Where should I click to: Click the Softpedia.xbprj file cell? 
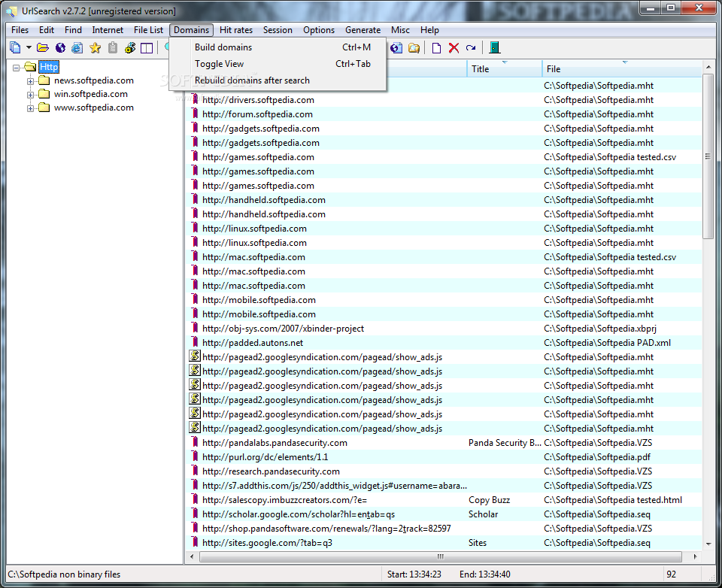point(600,328)
